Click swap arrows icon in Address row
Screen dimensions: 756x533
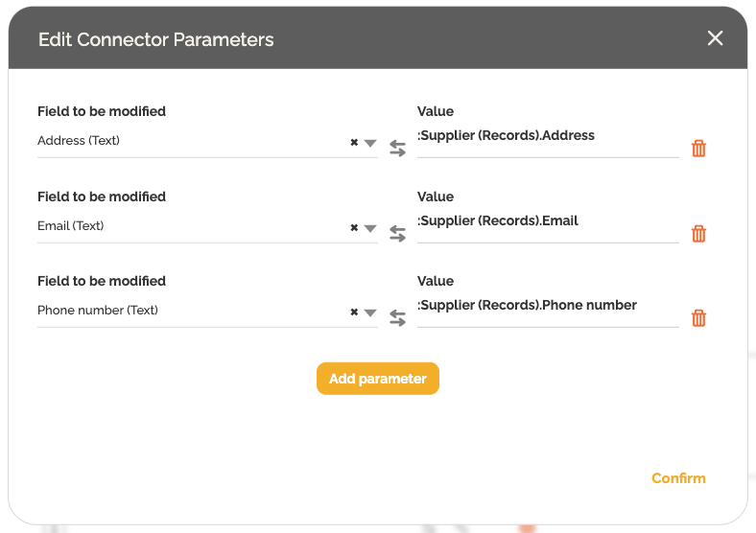(x=397, y=149)
